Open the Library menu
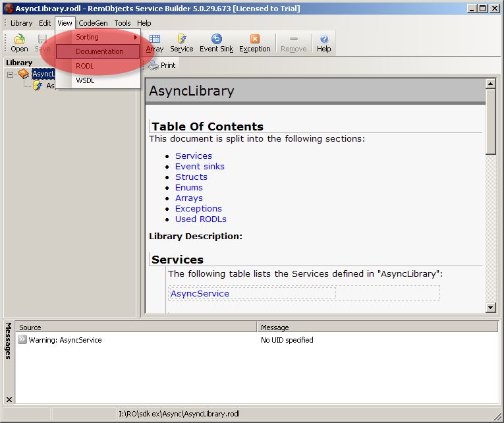Image resolution: width=504 pixels, height=423 pixels. point(21,23)
